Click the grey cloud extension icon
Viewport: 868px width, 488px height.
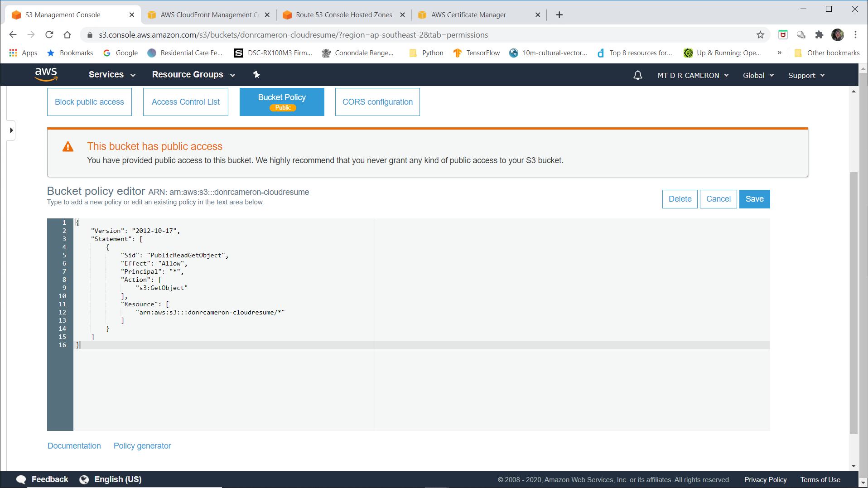(x=801, y=35)
